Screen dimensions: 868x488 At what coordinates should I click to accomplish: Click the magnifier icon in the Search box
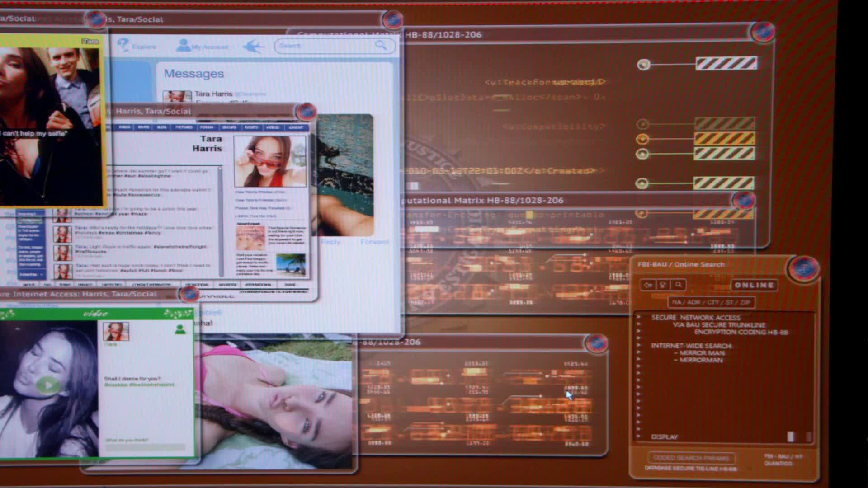click(x=381, y=45)
